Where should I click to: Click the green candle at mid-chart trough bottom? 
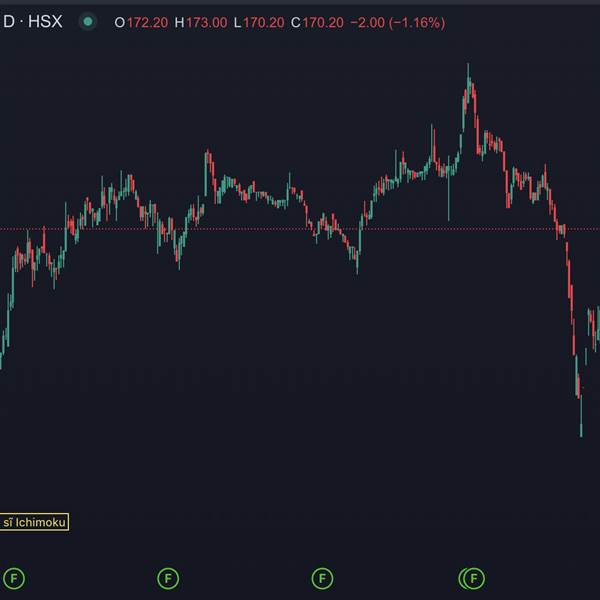pyautogui.click(x=357, y=262)
